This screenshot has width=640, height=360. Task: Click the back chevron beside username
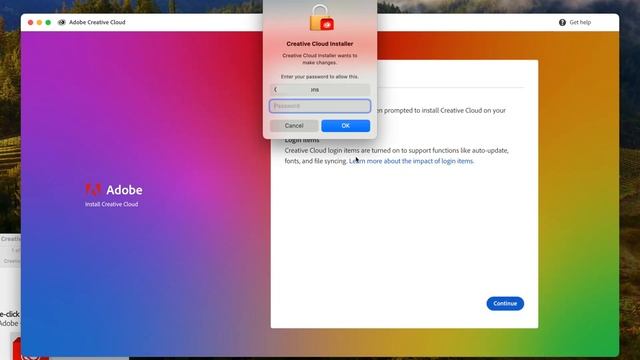click(276, 89)
